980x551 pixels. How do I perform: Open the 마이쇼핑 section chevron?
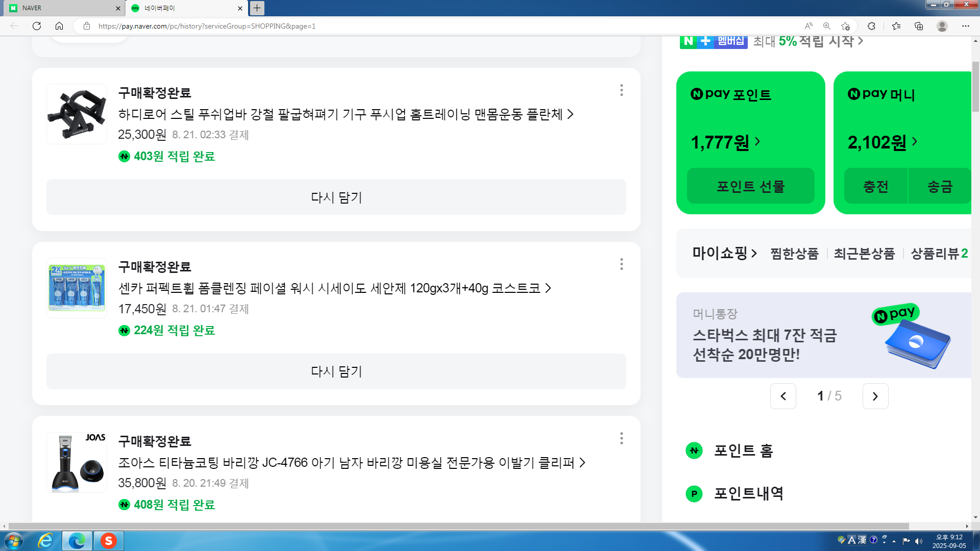pyautogui.click(x=754, y=254)
